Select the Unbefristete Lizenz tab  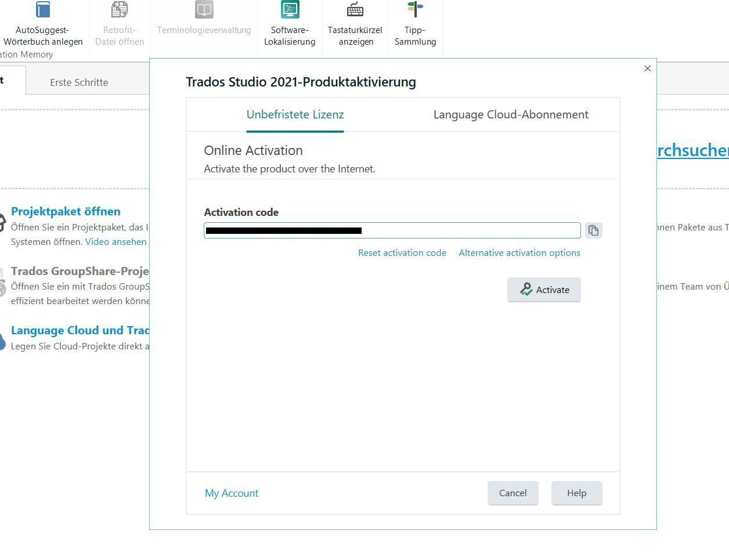point(295,114)
